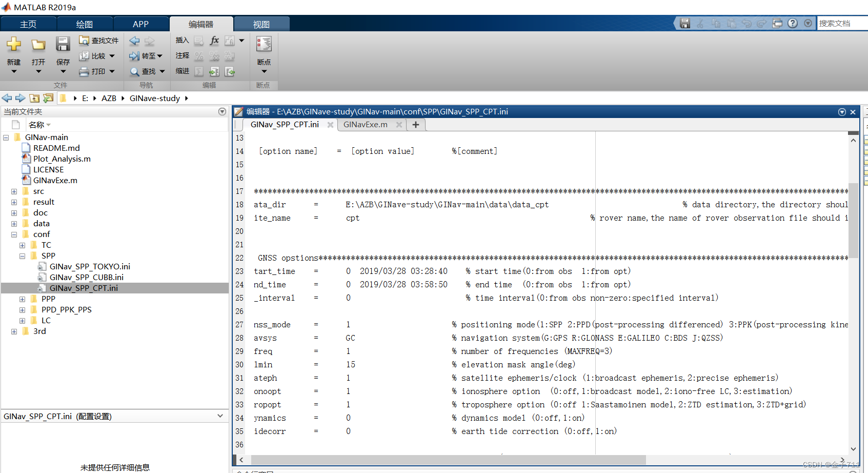Click the help question mark icon

[793, 23]
